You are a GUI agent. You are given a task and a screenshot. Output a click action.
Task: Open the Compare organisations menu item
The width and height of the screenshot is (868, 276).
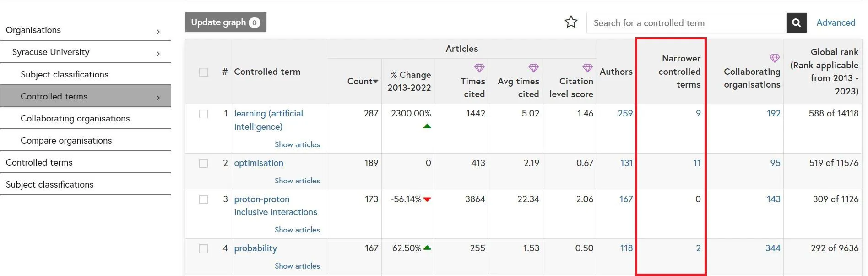(66, 140)
